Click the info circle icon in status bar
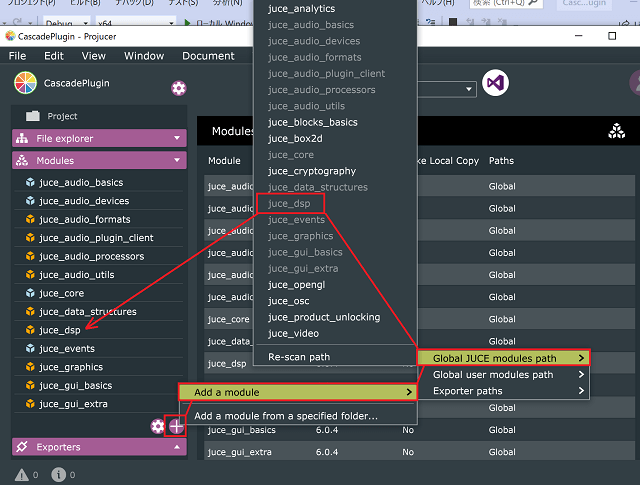 click(x=58, y=475)
